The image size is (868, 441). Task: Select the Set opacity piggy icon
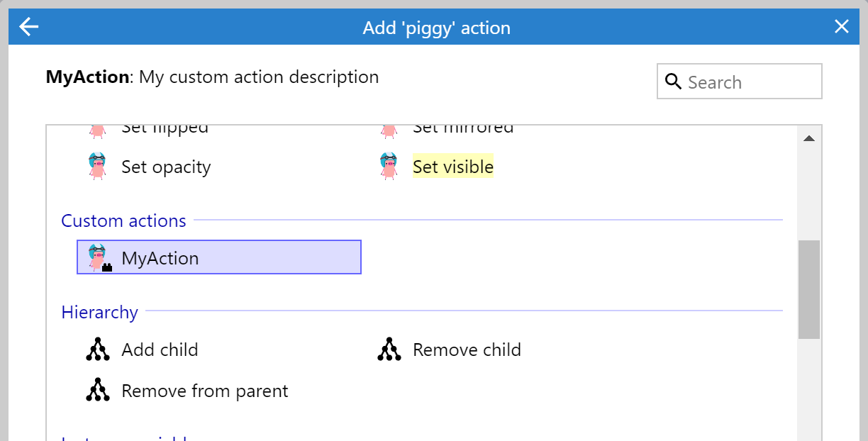click(96, 165)
